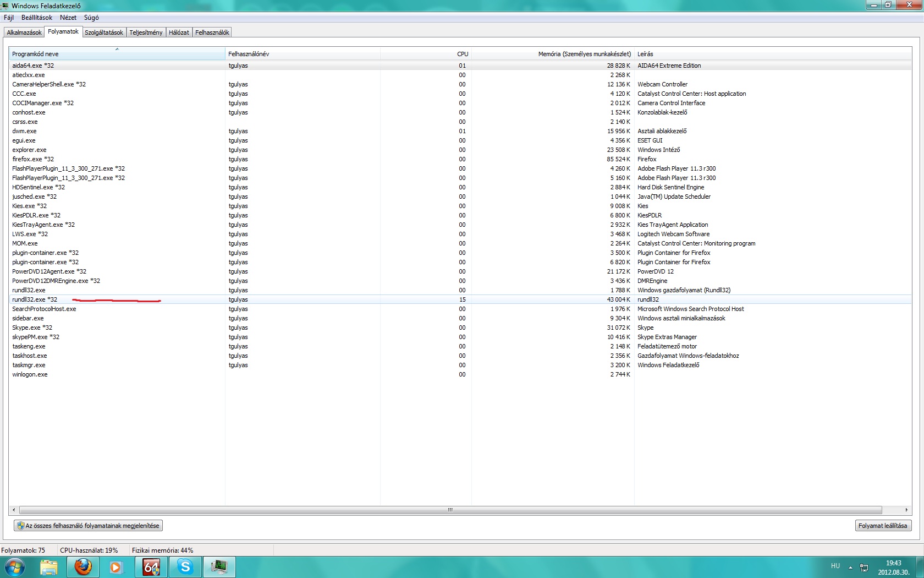Image resolution: width=924 pixels, height=578 pixels.
Task: Open the Fájl menu
Action: [x=9, y=18]
